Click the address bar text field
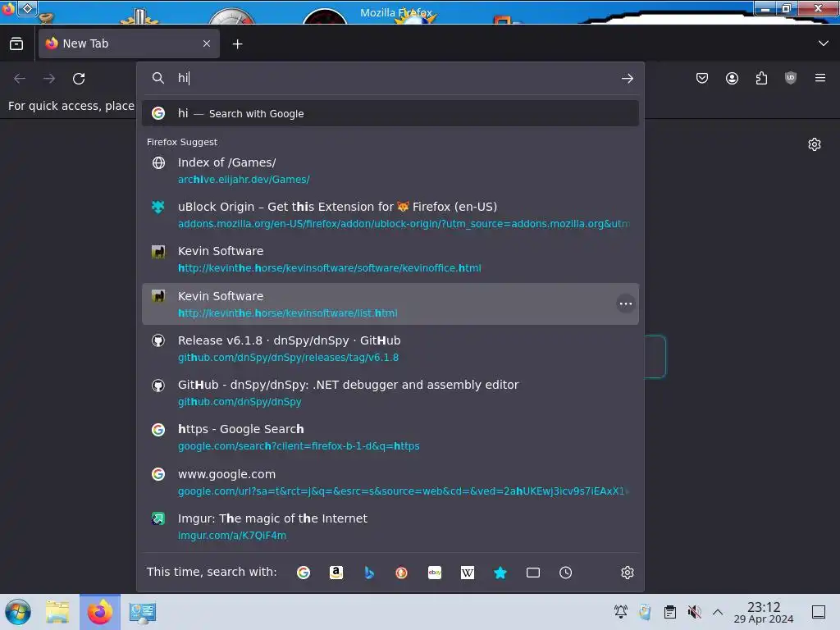The height and width of the screenshot is (630, 840). click(x=395, y=78)
